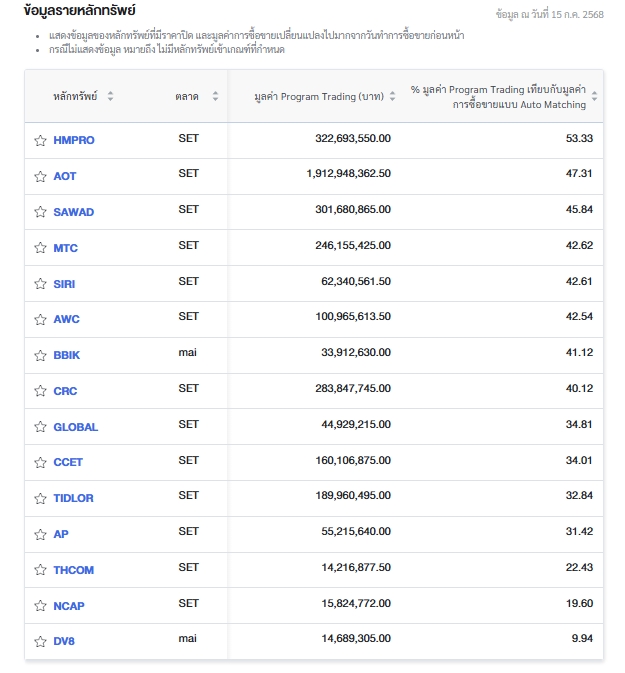This screenshot has height=673, width=625.
Task: Sort by หลักทรัพย์ column arrows
Action: click(x=110, y=97)
